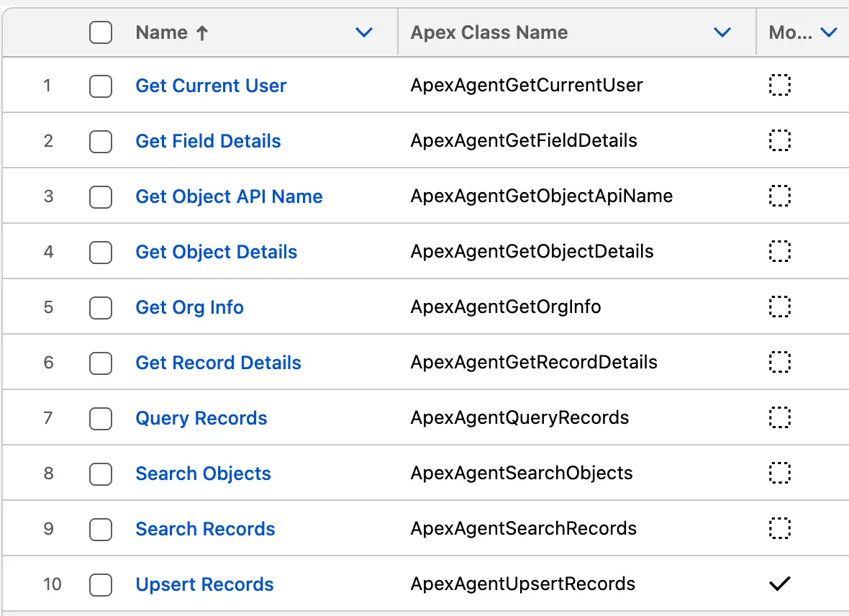Image resolution: width=849 pixels, height=616 pixels.
Task: Click the checkmark icon in Upsert Records row
Action: point(780,584)
